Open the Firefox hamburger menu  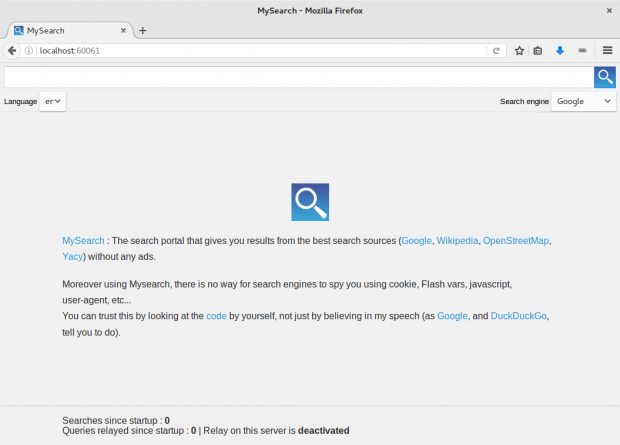pyautogui.click(x=607, y=50)
